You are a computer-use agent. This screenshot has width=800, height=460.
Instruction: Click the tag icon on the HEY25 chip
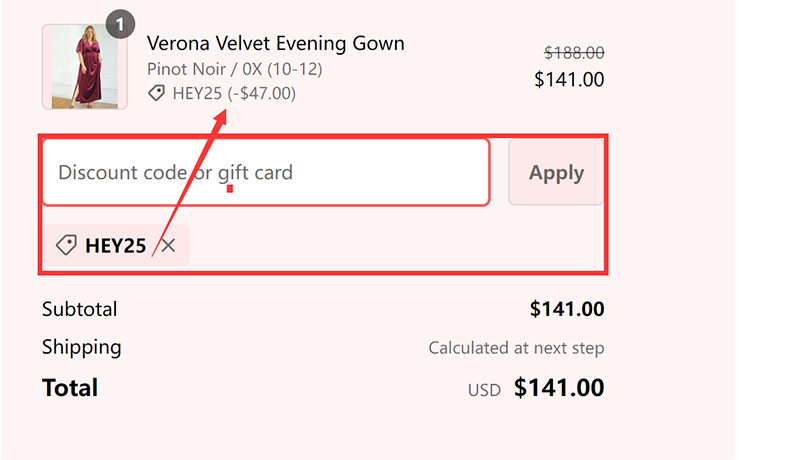click(66, 246)
